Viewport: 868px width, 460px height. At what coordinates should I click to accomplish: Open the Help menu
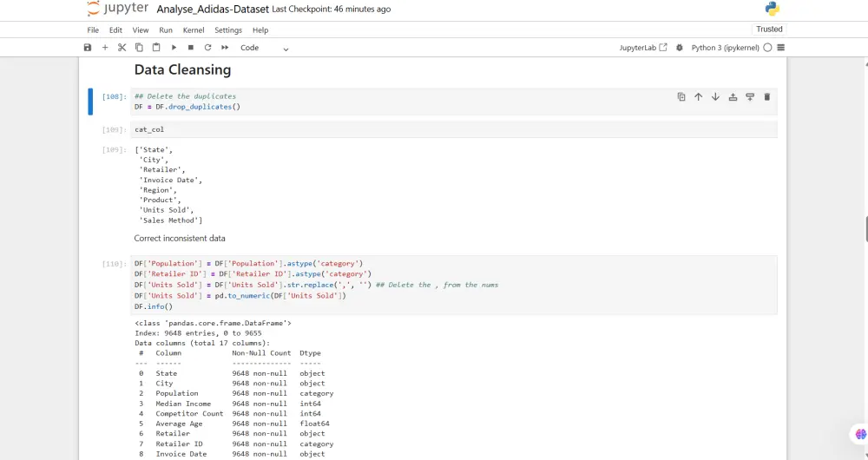point(260,30)
